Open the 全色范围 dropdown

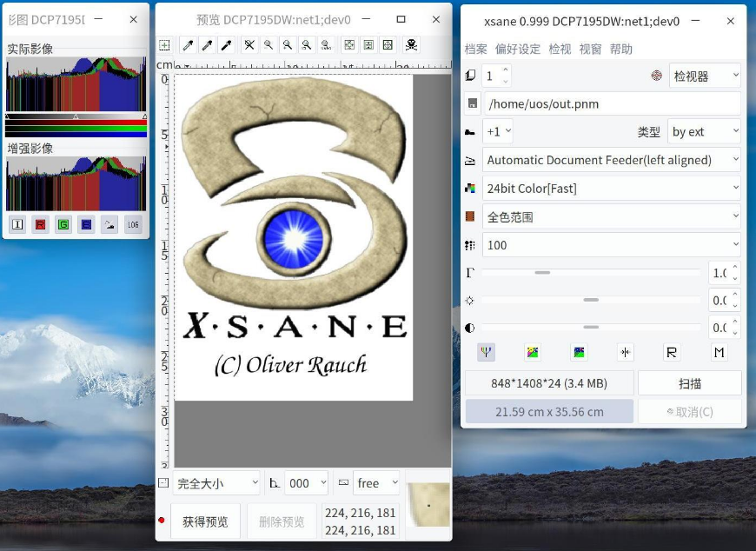[612, 217]
